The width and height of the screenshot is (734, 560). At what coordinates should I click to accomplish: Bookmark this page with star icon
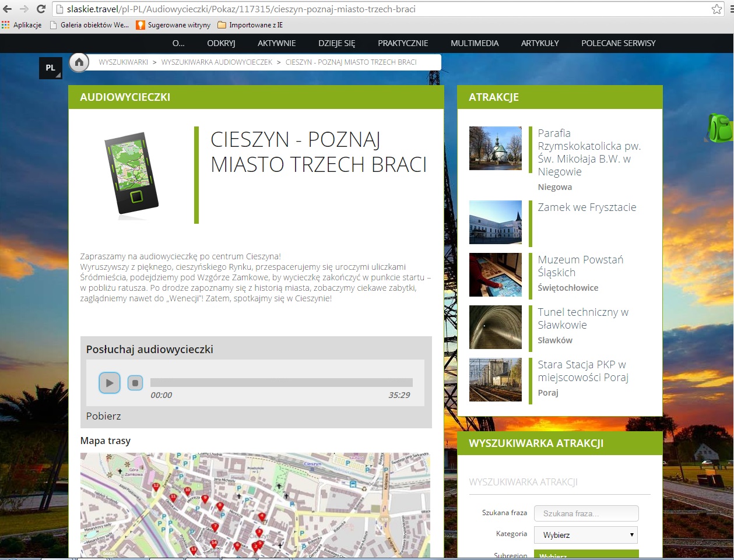tap(717, 9)
